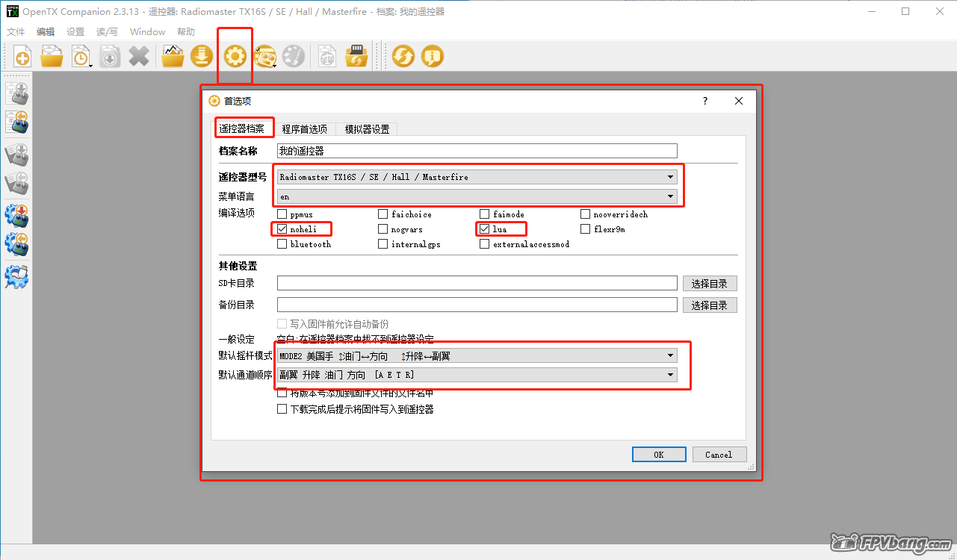This screenshot has height=560, width=957.
Task: Click the Synchronize SD card icon
Action: pos(356,57)
